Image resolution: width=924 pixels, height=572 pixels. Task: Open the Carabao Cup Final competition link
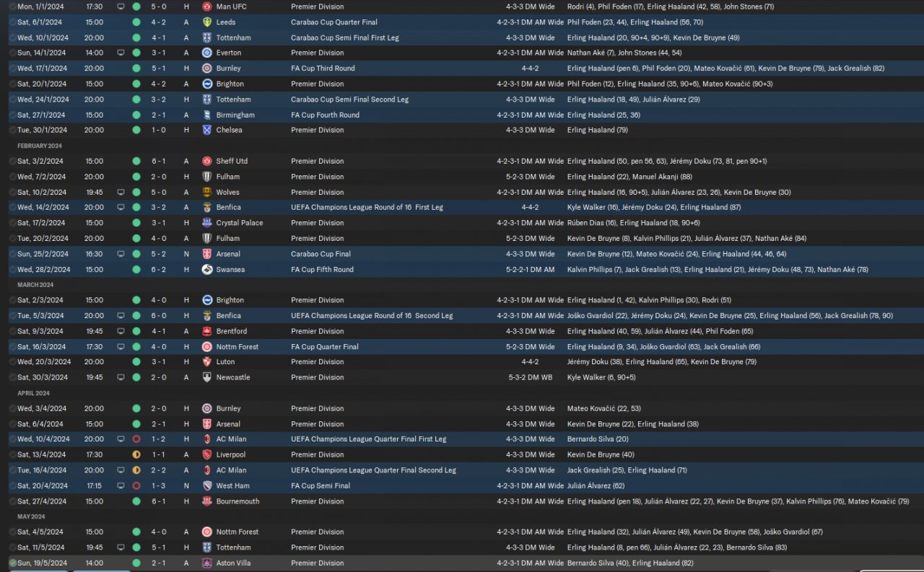[x=321, y=254]
